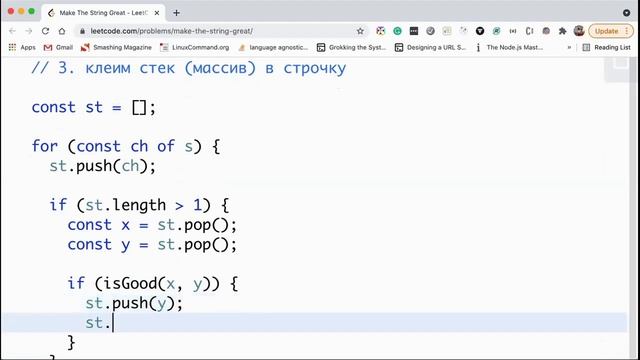This screenshot has height=360, width=640.
Task: Click the line "const st = [];"
Action: tap(94, 108)
